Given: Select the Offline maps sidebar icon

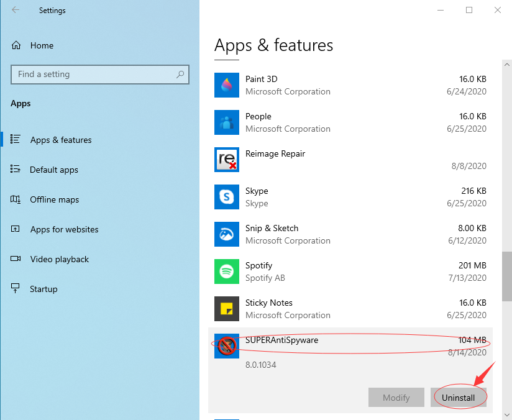Looking at the screenshot, I should [16, 199].
